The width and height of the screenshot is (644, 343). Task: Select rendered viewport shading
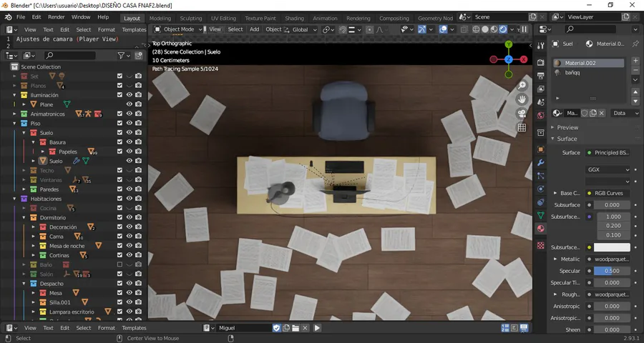coord(503,29)
